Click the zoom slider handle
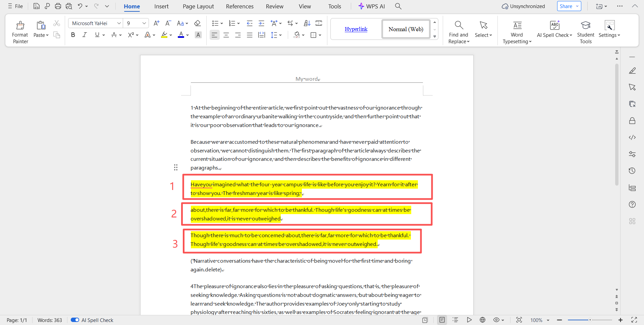The width and height of the screenshot is (644, 325). pyautogui.click(x=590, y=320)
